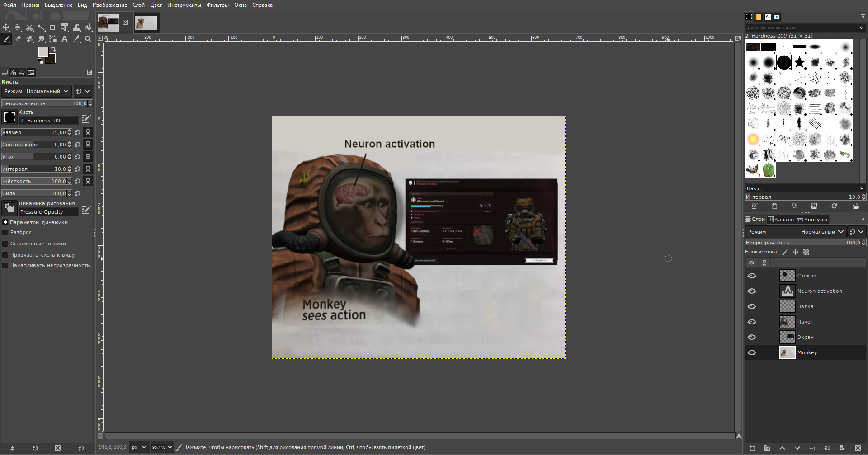The width and height of the screenshot is (868, 455).
Task: Select the Unified Transform tool
Action: point(65,27)
